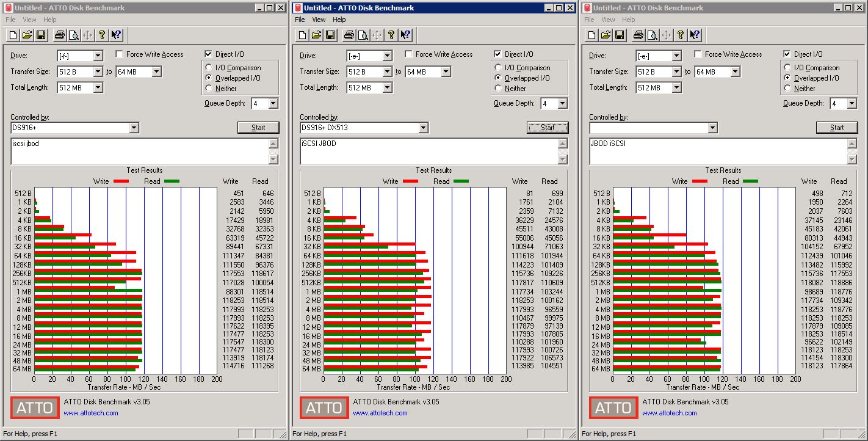
Task: Create a new file in the middle window toolbar
Action: [x=302, y=35]
